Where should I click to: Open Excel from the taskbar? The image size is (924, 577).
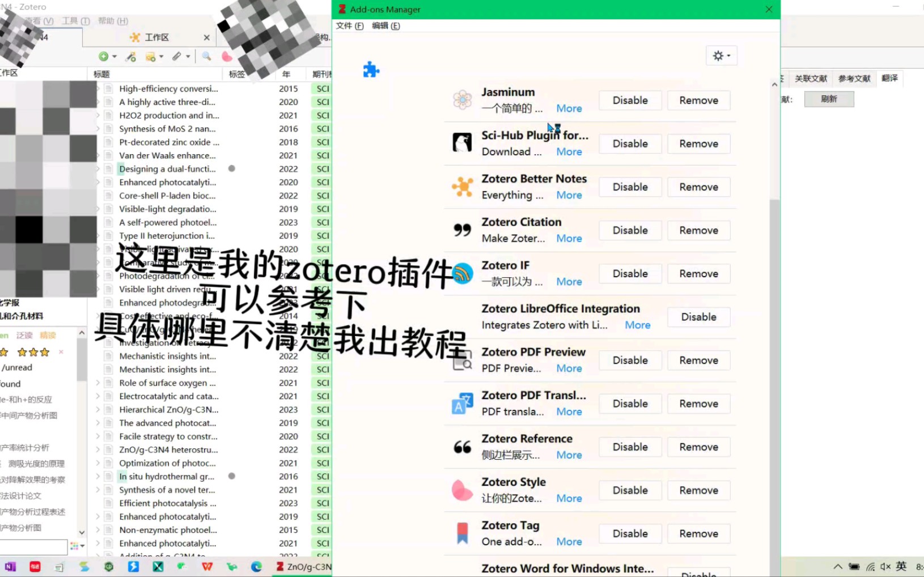[x=158, y=566]
